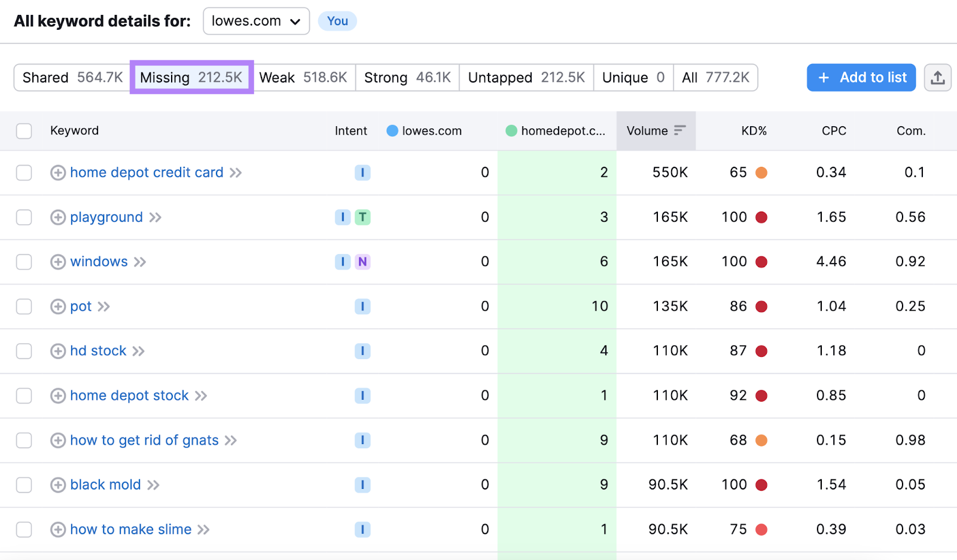Open the lowes.com domain dropdown
This screenshot has height=560, width=957.
256,21
